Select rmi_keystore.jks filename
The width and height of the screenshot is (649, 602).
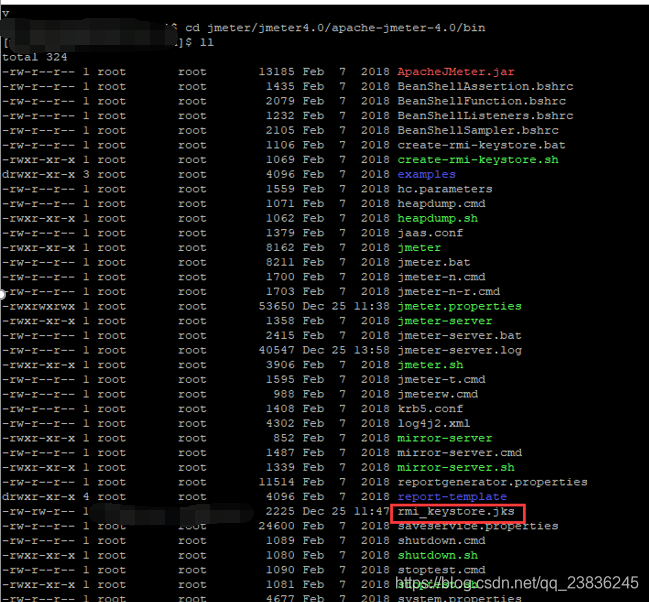click(x=456, y=512)
